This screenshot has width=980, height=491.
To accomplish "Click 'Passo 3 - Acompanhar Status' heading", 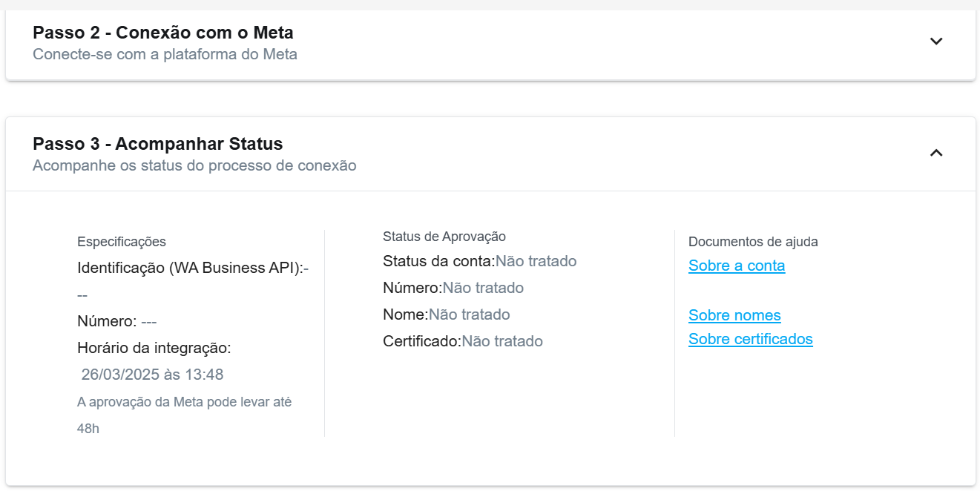I will [158, 144].
